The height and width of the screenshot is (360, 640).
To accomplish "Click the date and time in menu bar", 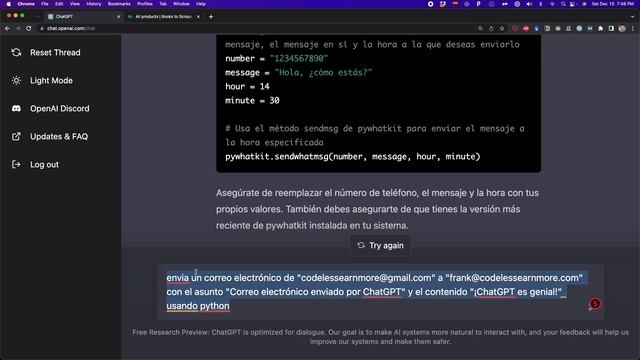I will (613, 4).
